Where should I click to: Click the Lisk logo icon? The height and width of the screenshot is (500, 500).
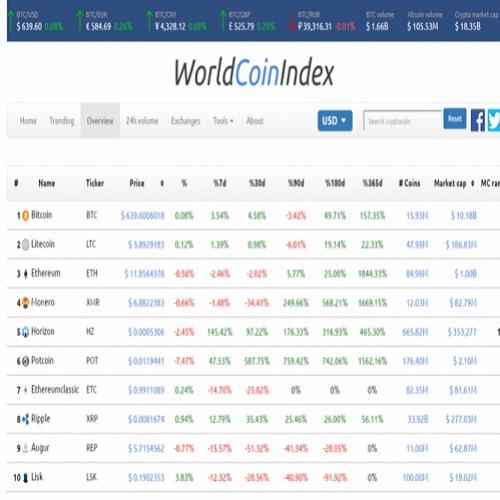(25, 478)
